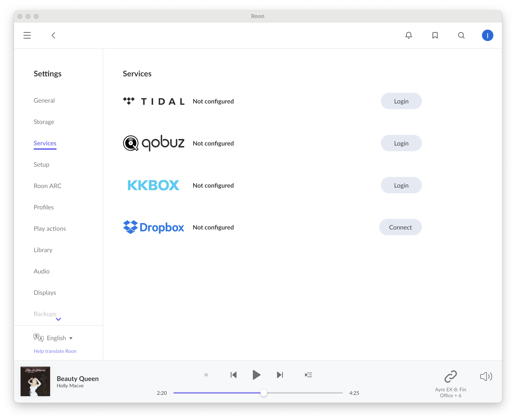Skip to next track
Viewport: 516px width, 420px height.
point(280,375)
